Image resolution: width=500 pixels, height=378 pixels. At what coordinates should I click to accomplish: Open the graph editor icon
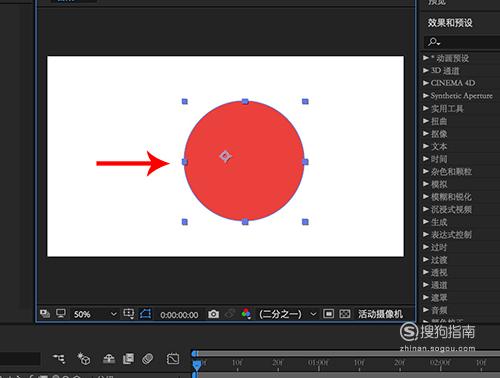[x=173, y=359]
